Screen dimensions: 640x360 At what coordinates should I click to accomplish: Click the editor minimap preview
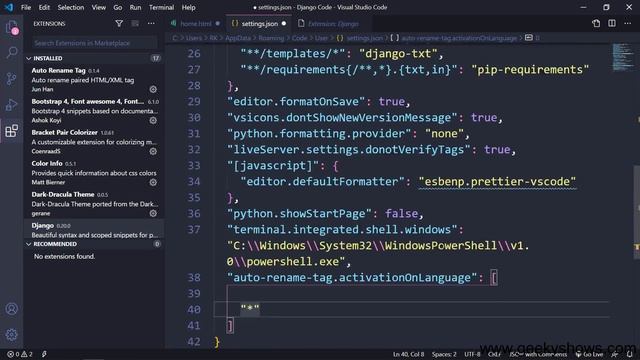(x=622, y=57)
